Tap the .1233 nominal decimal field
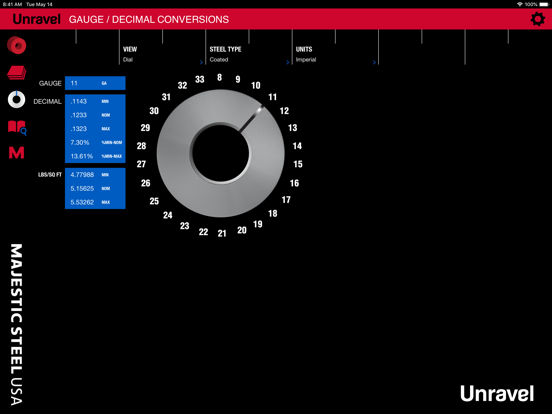Viewport: 552px width, 414px height. coord(95,115)
